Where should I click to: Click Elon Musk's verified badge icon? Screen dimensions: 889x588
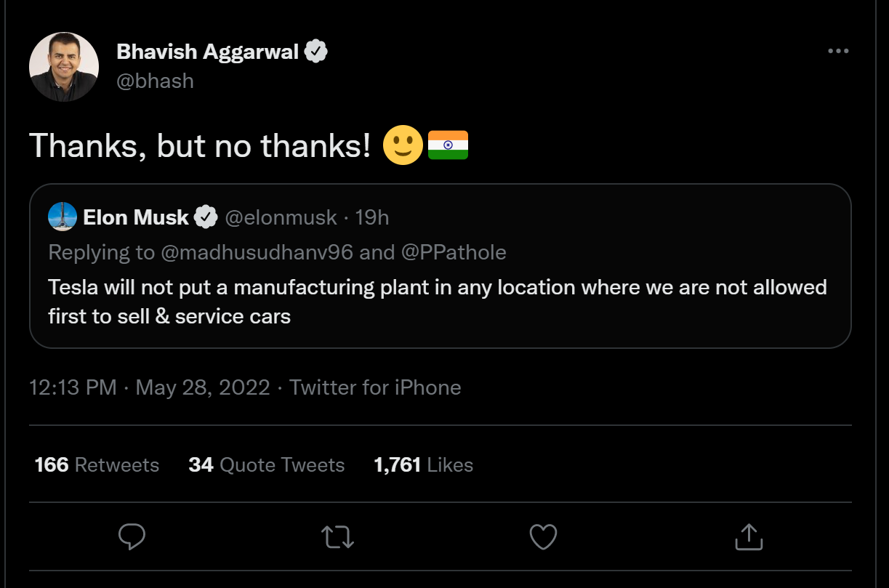tap(206, 217)
